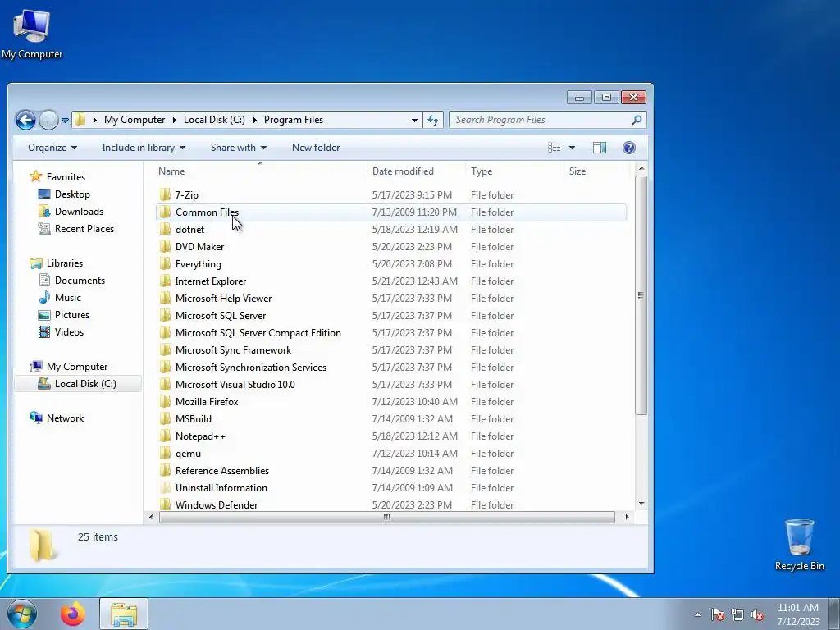
Task: Sort by the Date modified column header
Action: pos(416,171)
